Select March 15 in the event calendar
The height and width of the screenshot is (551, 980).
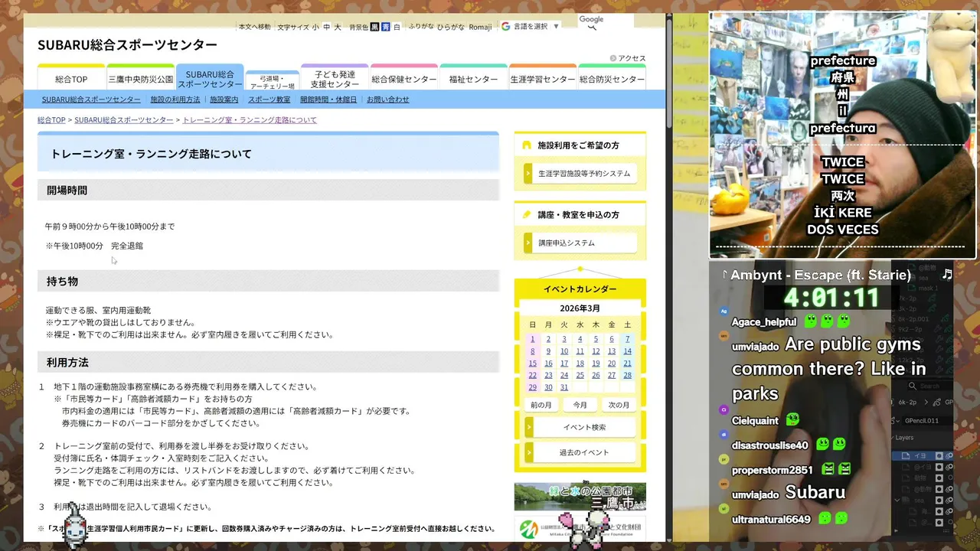[x=533, y=364]
